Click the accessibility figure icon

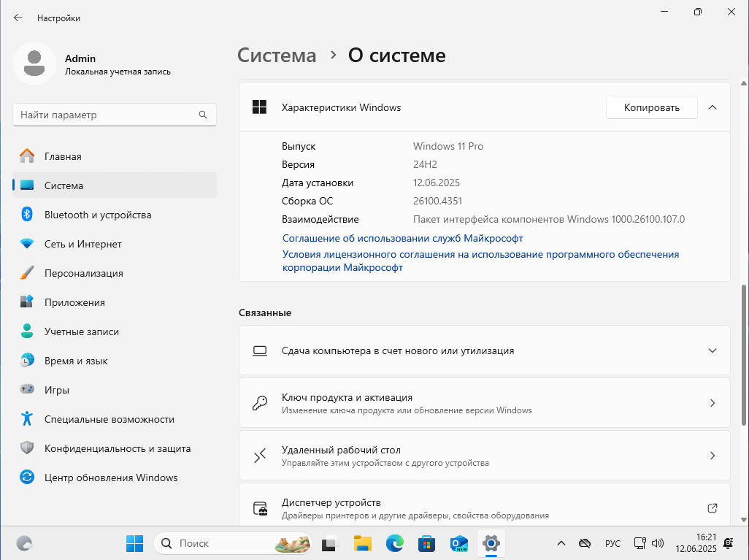coord(27,418)
